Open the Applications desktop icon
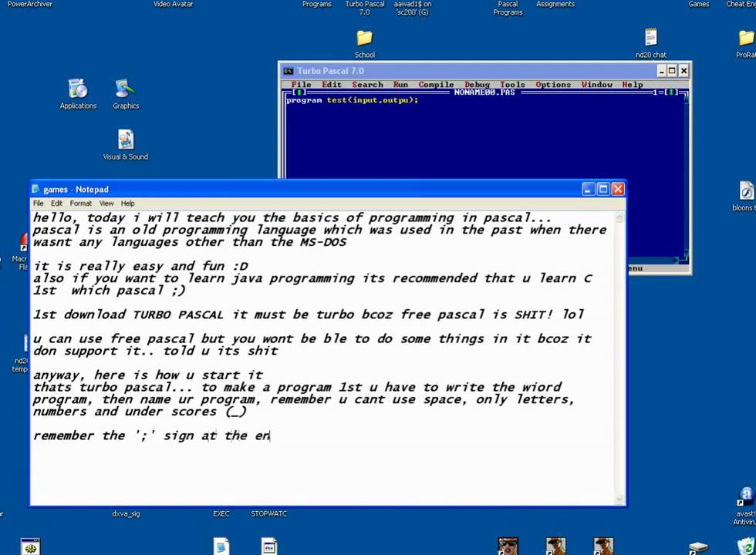 pos(78,94)
